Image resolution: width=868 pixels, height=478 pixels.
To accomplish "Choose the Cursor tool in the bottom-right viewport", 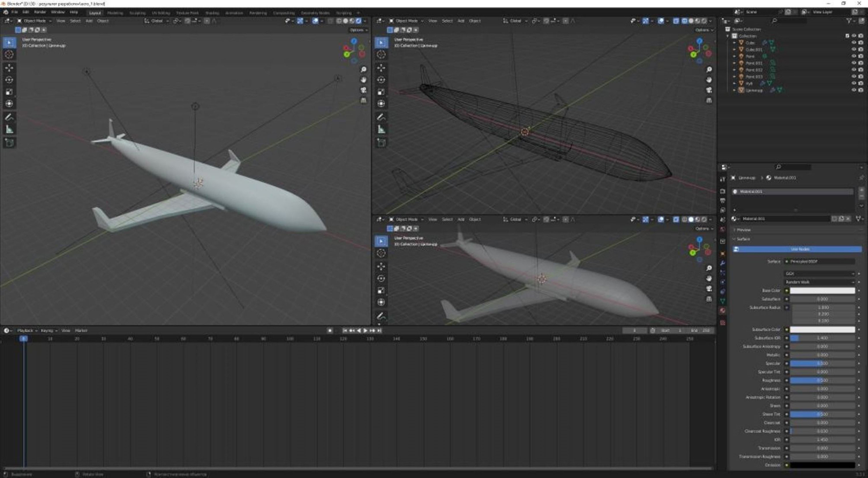I will pos(381,253).
